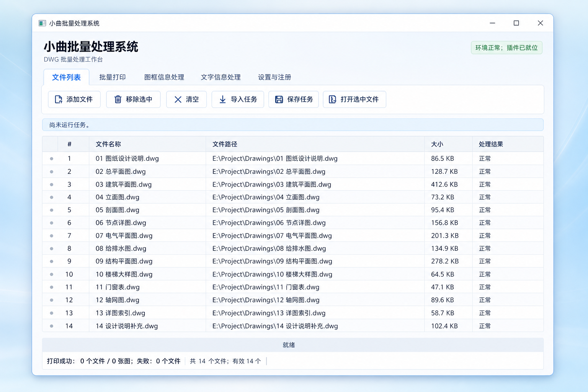Go to the 文字信息处理 tab
588x392 pixels.
pos(221,77)
